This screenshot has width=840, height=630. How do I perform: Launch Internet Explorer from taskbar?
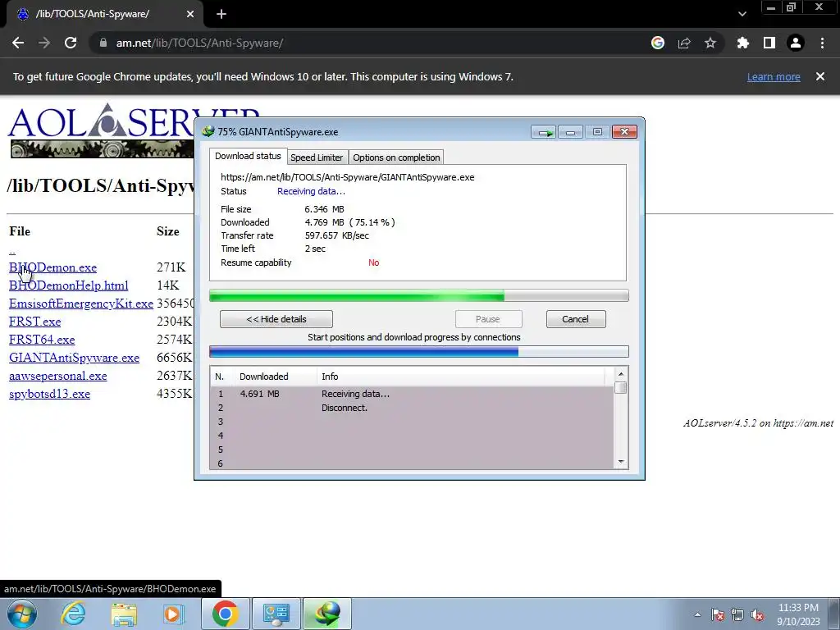click(x=73, y=614)
